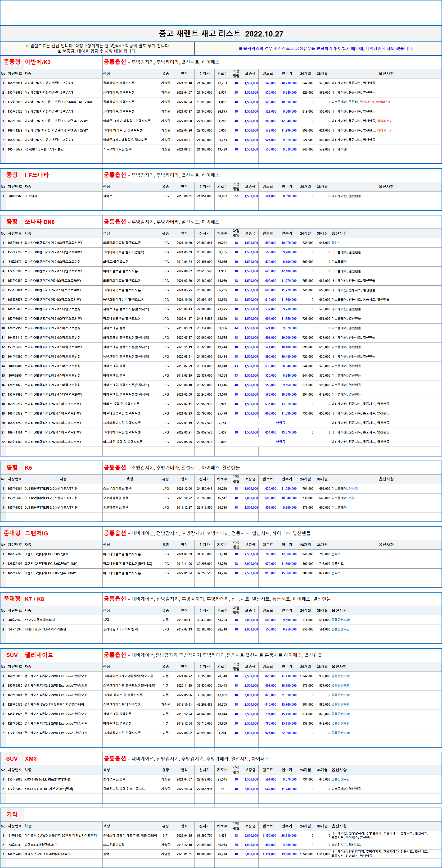
Task: Click the 'K7 / K8' section heading
Action: pyautogui.click(x=34, y=599)
